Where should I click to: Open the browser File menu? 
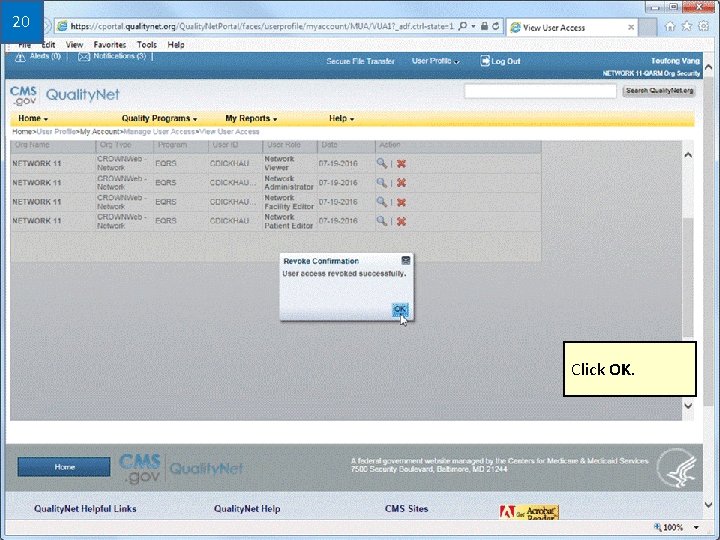point(24,45)
